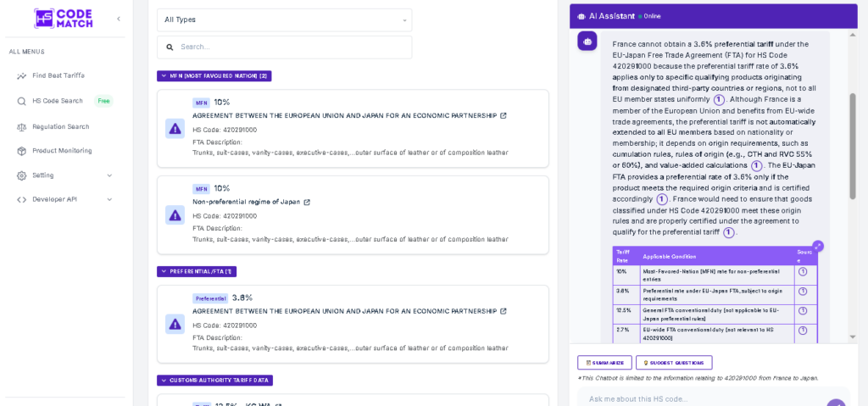Click the chat panel vertical scrollbar
868x406 pixels.
(854, 146)
